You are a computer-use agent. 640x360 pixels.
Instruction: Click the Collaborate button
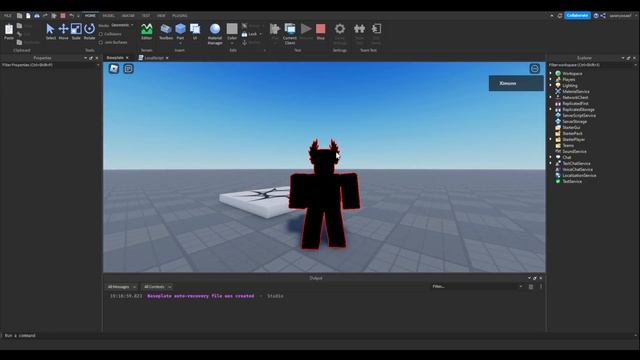point(577,16)
